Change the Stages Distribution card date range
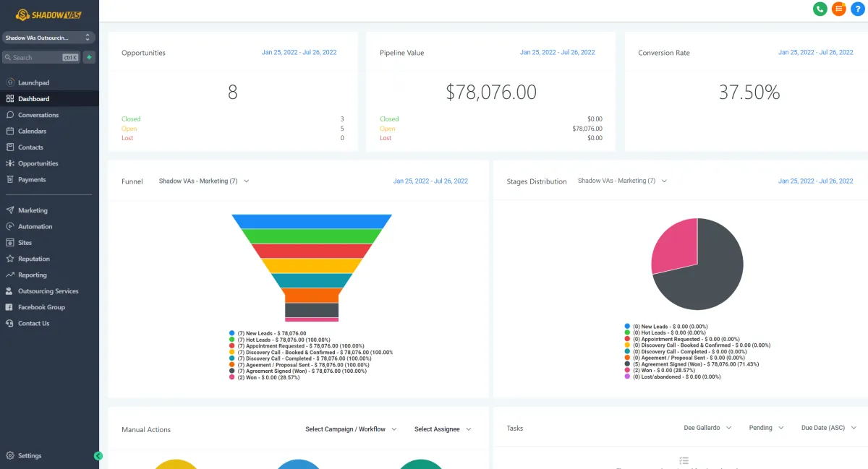 click(816, 181)
